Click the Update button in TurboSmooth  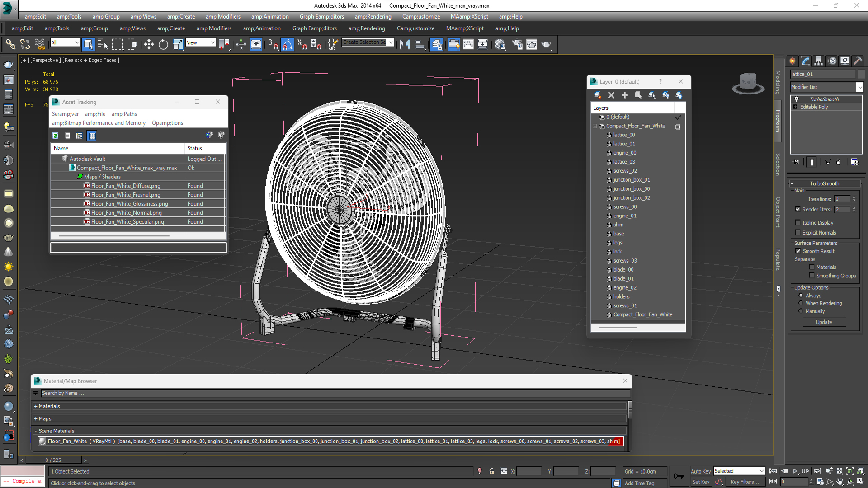[824, 322]
